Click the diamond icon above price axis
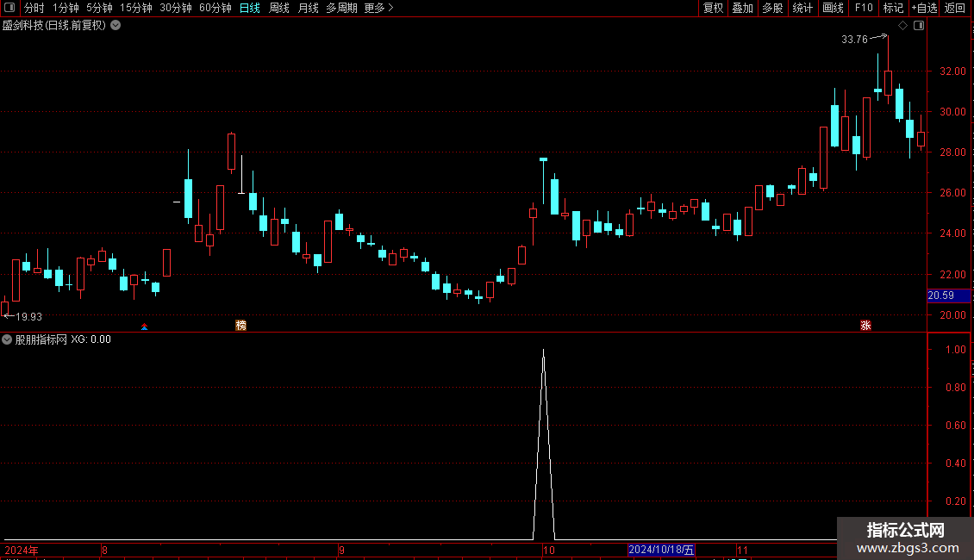 [x=903, y=26]
